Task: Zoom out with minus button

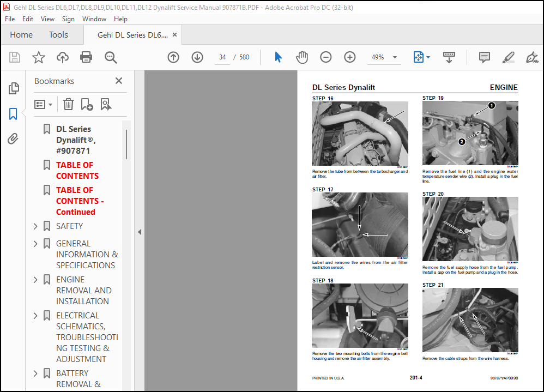Action: point(325,57)
